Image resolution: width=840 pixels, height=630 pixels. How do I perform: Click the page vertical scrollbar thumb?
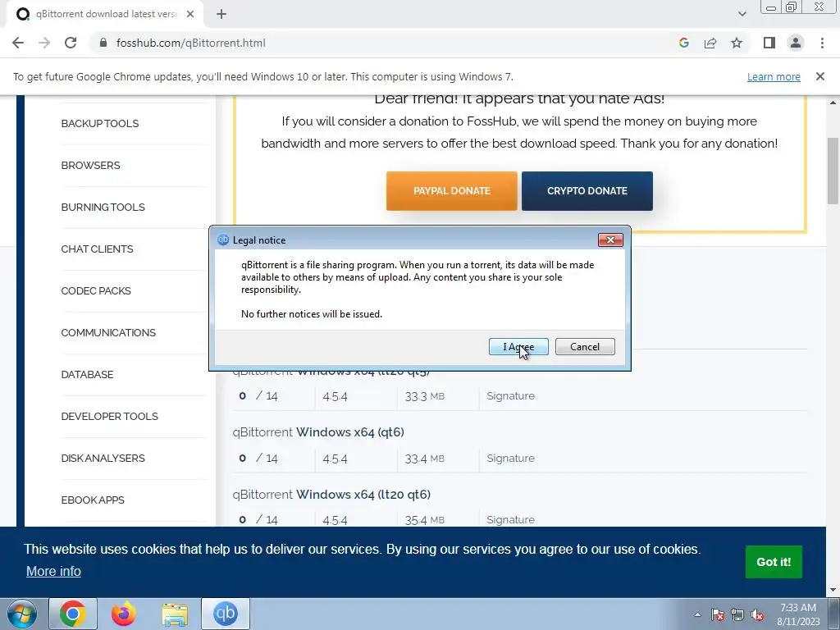pos(833,171)
